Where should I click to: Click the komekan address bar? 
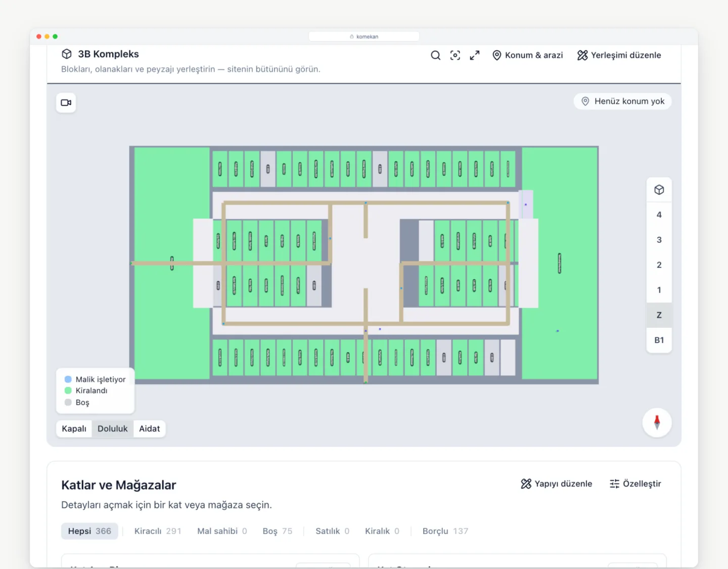[x=364, y=36]
